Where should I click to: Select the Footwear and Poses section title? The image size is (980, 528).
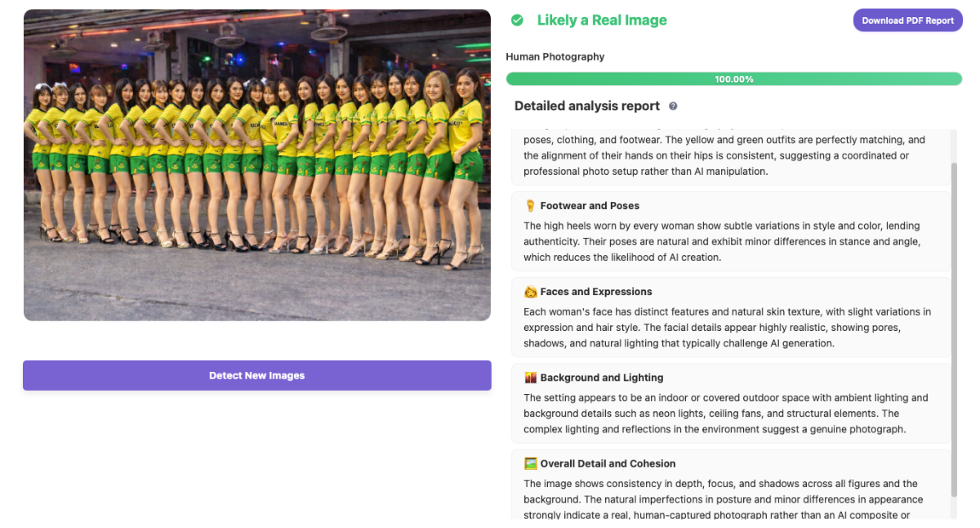click(x=590, y=206)
